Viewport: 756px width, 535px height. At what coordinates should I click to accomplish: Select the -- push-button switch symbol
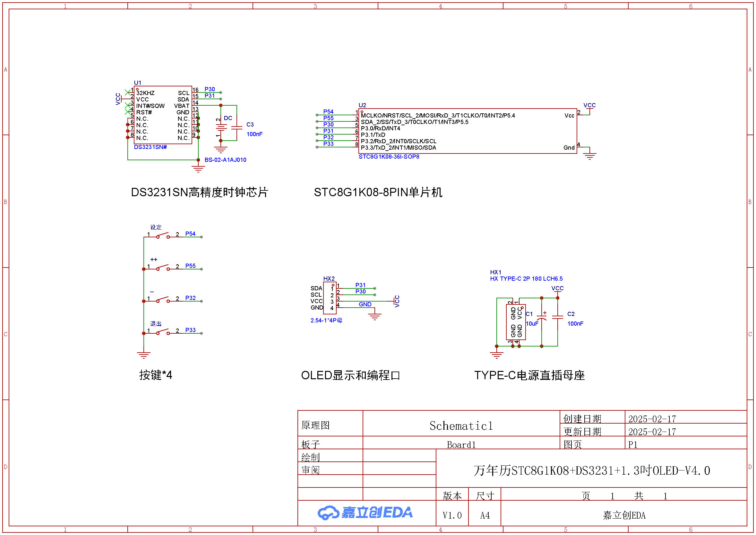163,300
